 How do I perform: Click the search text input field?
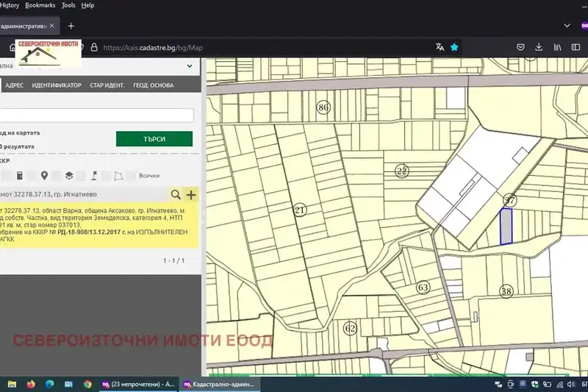pos(97,115)
